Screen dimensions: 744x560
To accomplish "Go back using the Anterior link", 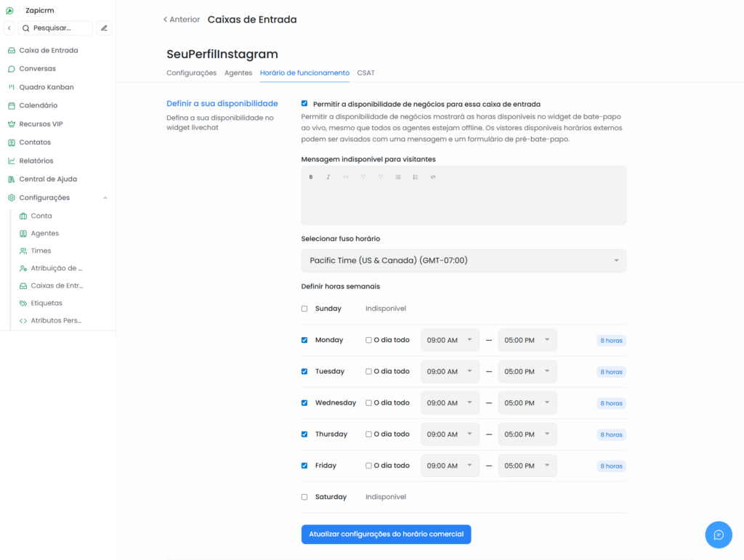I will (x=182, y=20).
